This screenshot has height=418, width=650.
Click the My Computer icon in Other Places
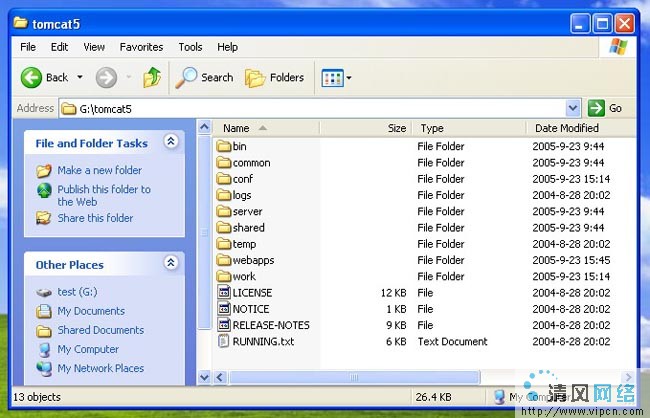(44, 350)
